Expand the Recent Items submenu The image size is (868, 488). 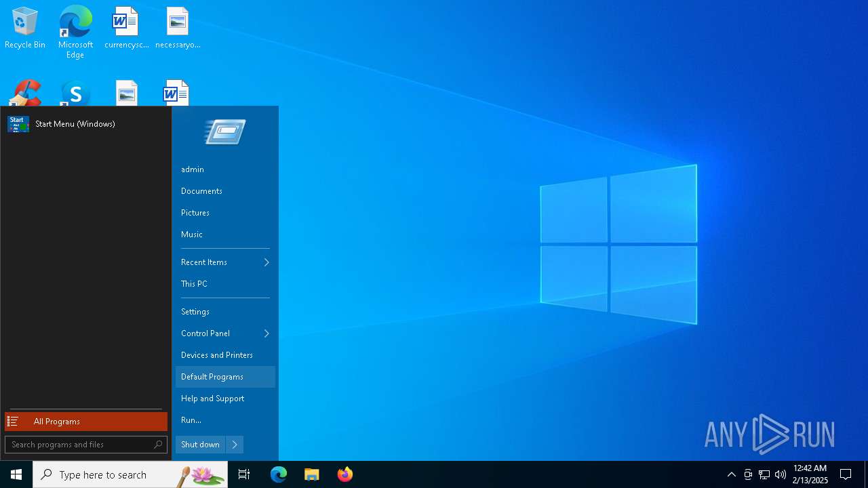pos(225,262)
